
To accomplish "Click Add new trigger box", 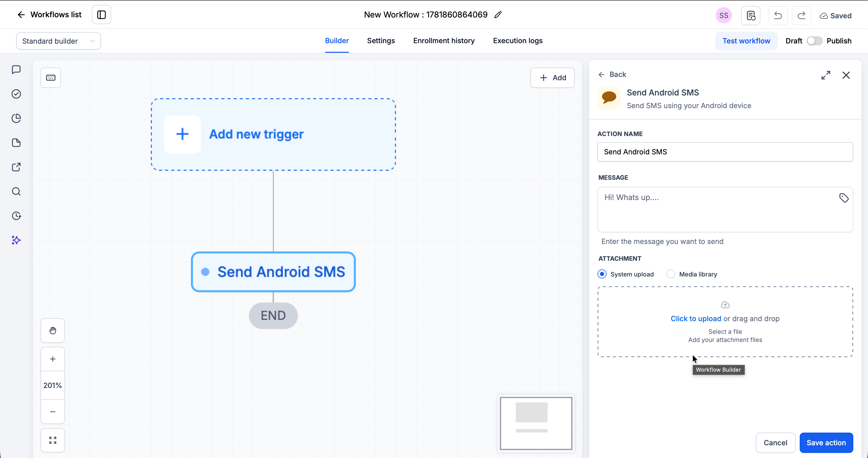I will tap(273, 135).
